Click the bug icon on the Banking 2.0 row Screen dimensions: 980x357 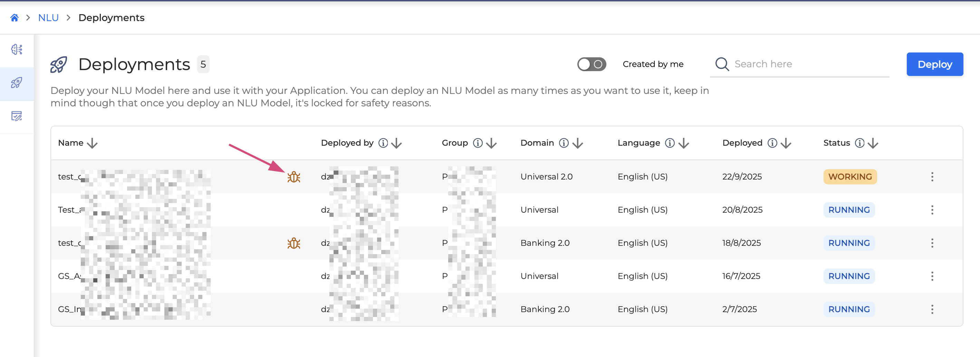point(294,243)
